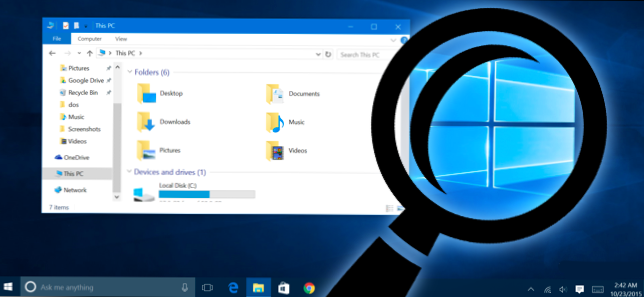Image resolution: width=644 pixels, height=297 pixels.
Task: Click the This PC breadcrumb in address bar
Action: click(125, 53)
